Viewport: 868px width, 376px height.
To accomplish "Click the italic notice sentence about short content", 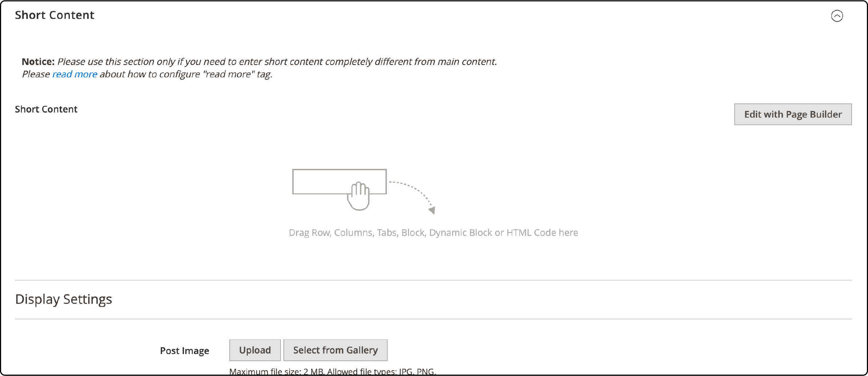I will pos(277,62).
